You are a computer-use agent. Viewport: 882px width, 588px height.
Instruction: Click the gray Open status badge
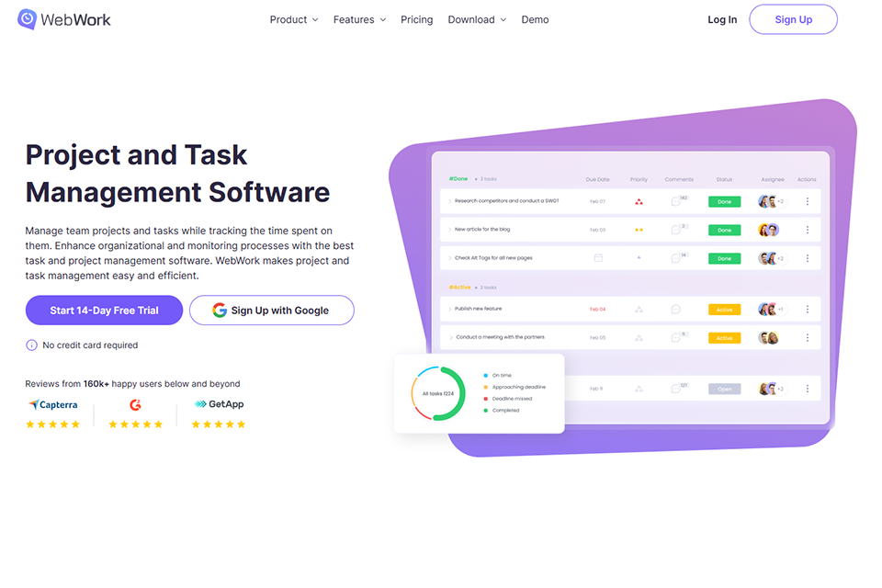[725, 389]
